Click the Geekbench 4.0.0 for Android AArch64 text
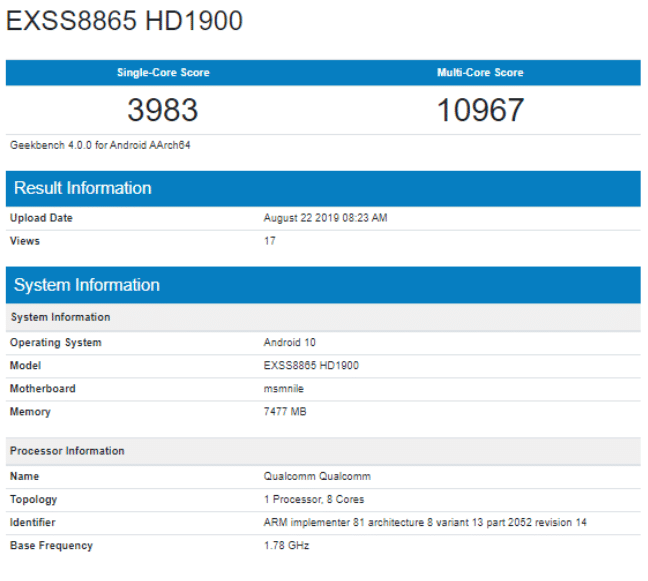Viewport: 648px width, 581px height. (x=100, y=145)
